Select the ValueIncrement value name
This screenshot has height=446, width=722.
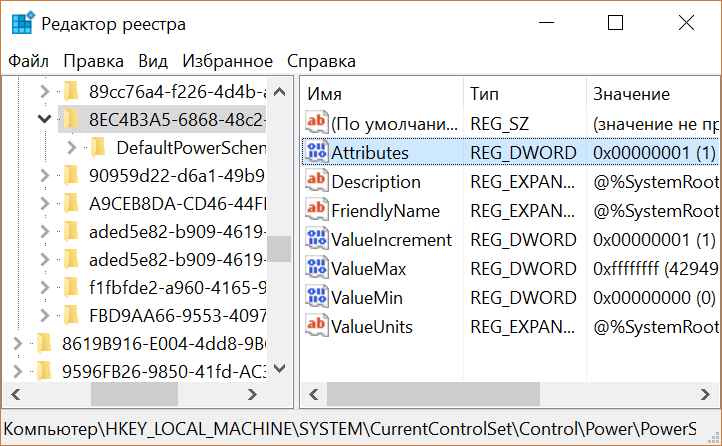391,240
